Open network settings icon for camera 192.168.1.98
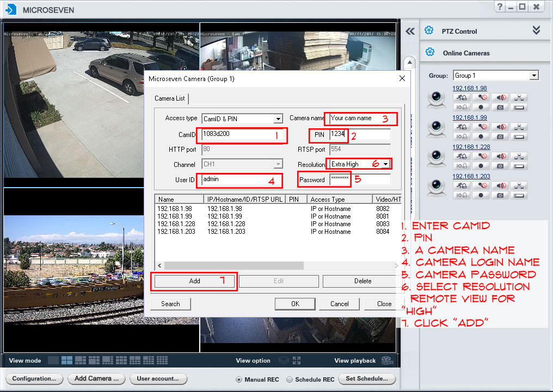This screenshot has width=553, height=392. (x=519, y=97)
